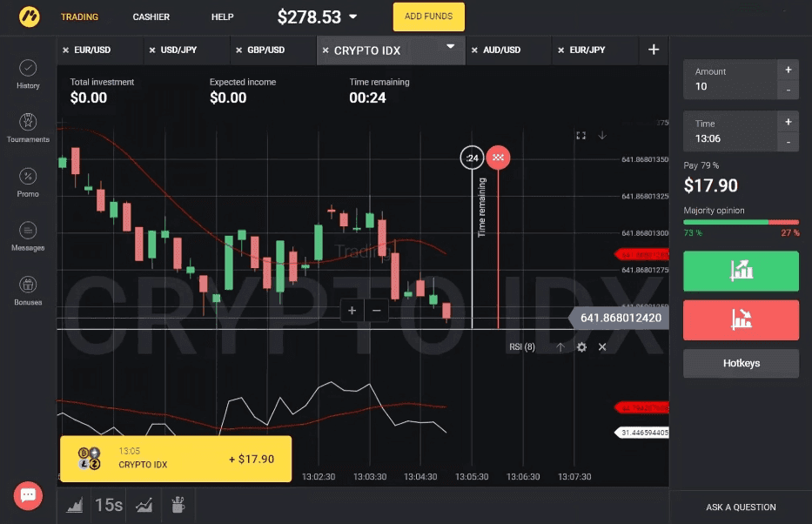Click the down arrow above the chart
This screenshot has height=524, width=812.
602,136
